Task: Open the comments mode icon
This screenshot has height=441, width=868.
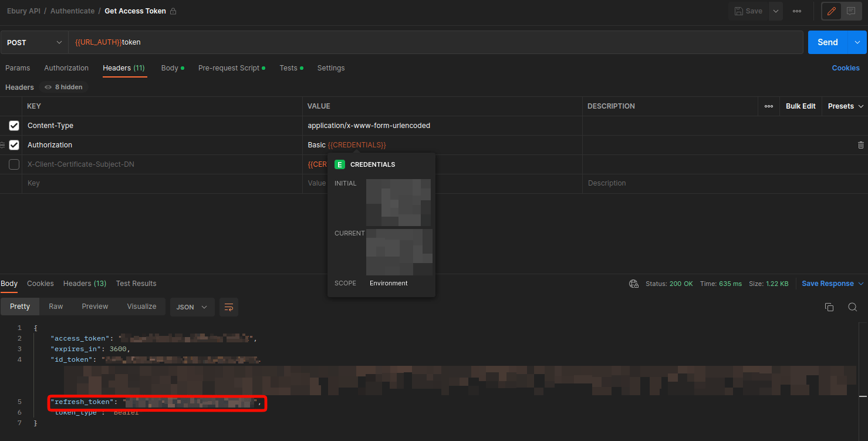Action: click(850, 11)
